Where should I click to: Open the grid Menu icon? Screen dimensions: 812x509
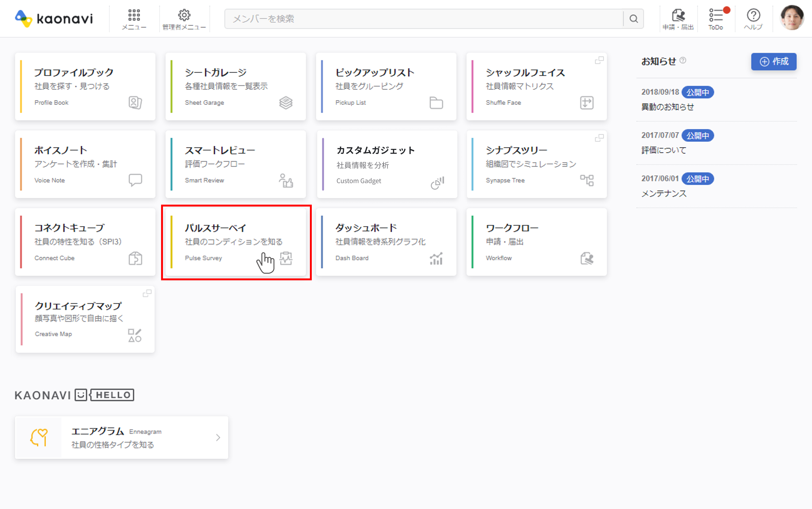coord(134,15)
